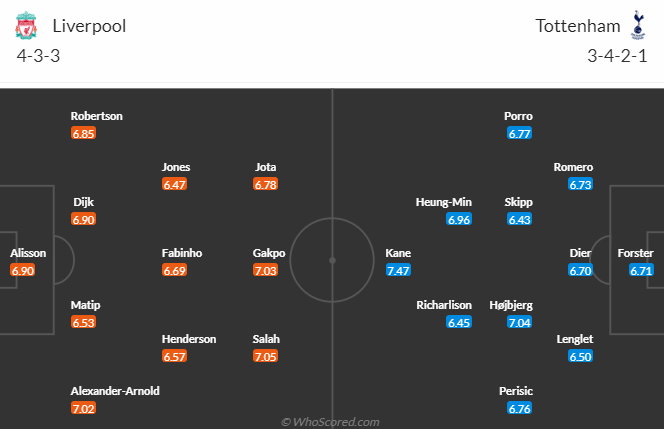Select Højbjerg's 7.04 rating badge
The image size is (664, 429).
point(520,323)
